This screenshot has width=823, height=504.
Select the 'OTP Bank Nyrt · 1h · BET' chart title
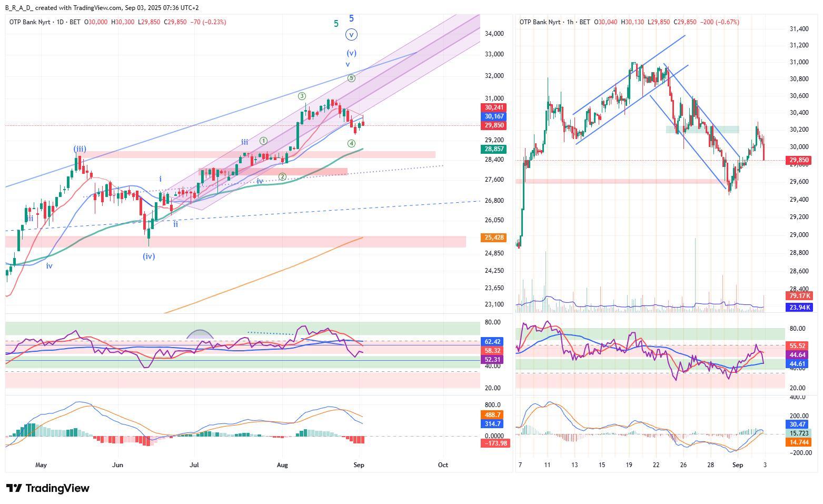[554, 22]
